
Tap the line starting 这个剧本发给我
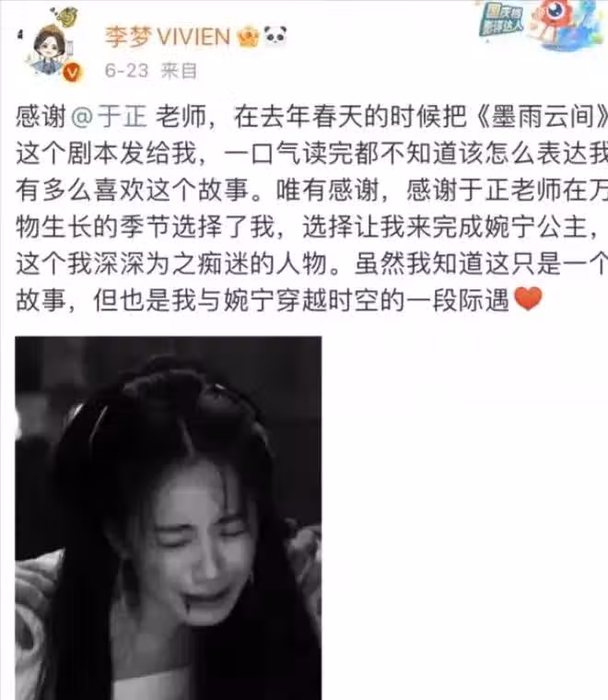[x=311, y=153]
